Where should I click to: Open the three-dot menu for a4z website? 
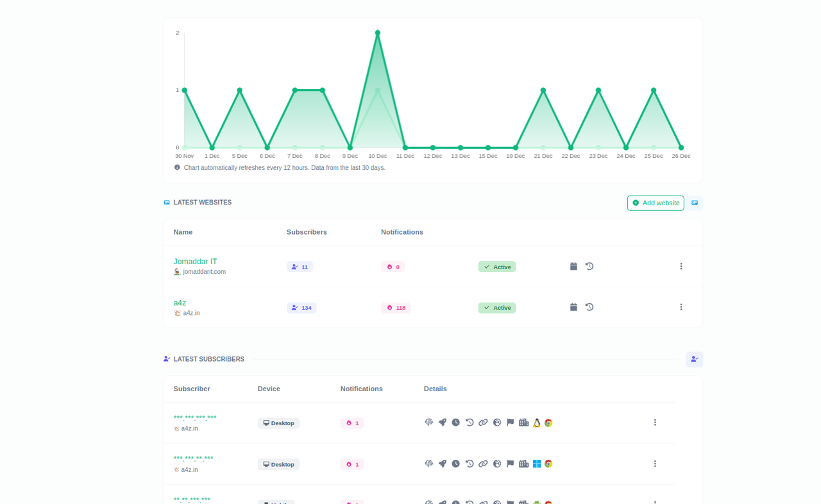(x=681, y=307)
